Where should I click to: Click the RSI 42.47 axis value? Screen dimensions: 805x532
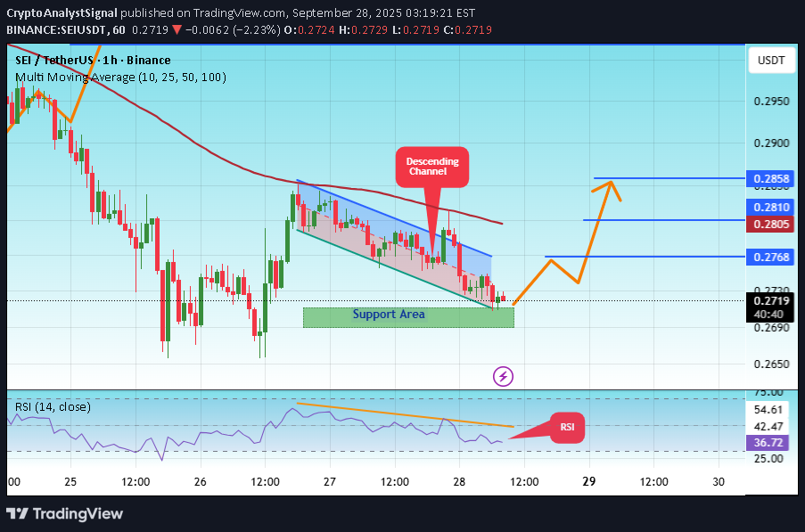[768, 426]
